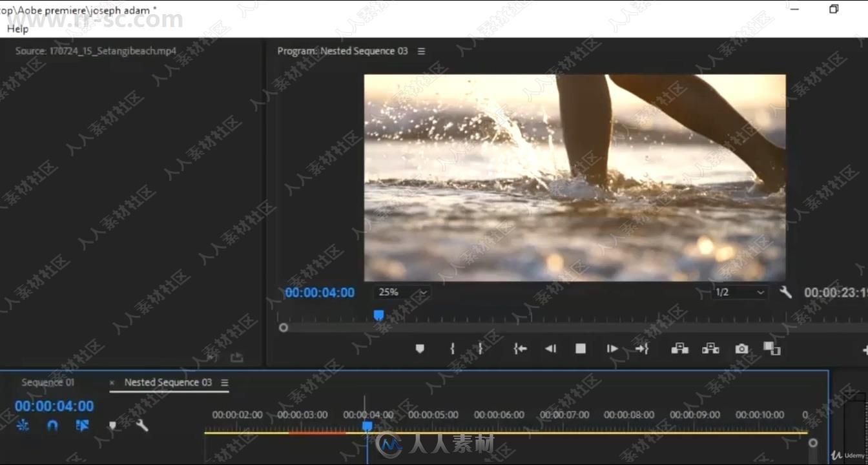Click the timeline ruler blue playhead

367,426
